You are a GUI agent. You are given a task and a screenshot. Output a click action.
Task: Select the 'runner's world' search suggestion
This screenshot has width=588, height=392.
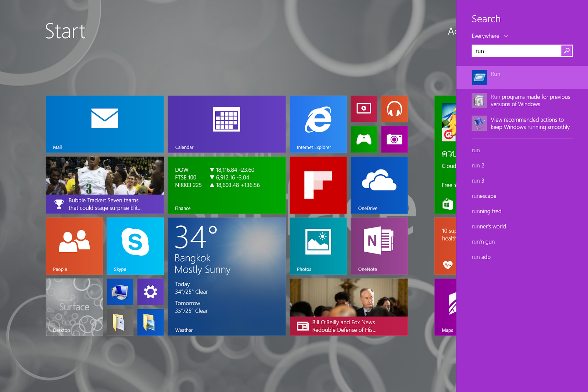489,227
